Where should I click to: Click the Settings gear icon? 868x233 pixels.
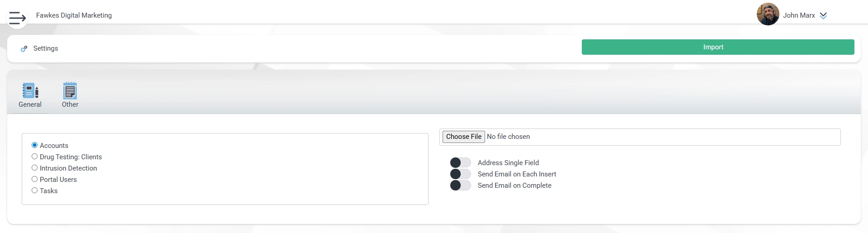24,49
